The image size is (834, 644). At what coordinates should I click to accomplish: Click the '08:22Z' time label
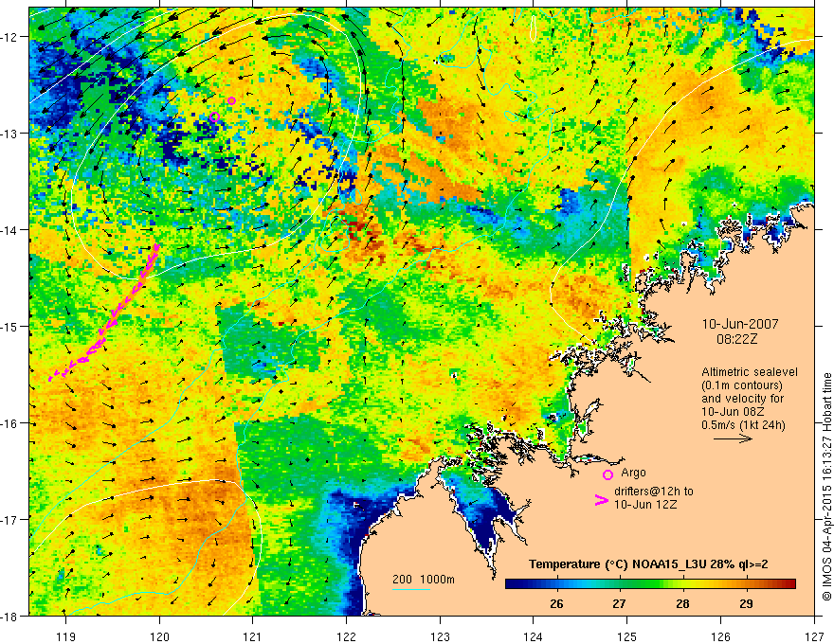pyautogui.click(x=736, y=339)
